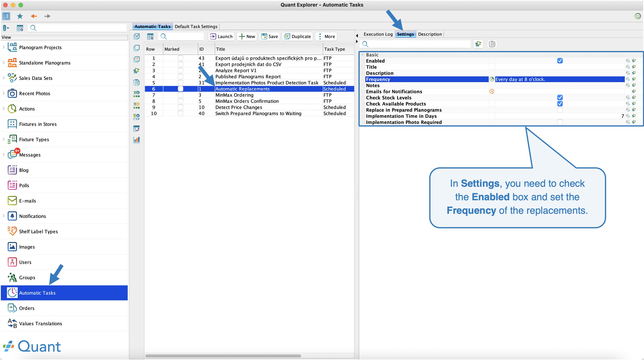
Task: Mark the MinMax Ordering row checkbox
Action: pyautogui.click(x=180, y=95)
